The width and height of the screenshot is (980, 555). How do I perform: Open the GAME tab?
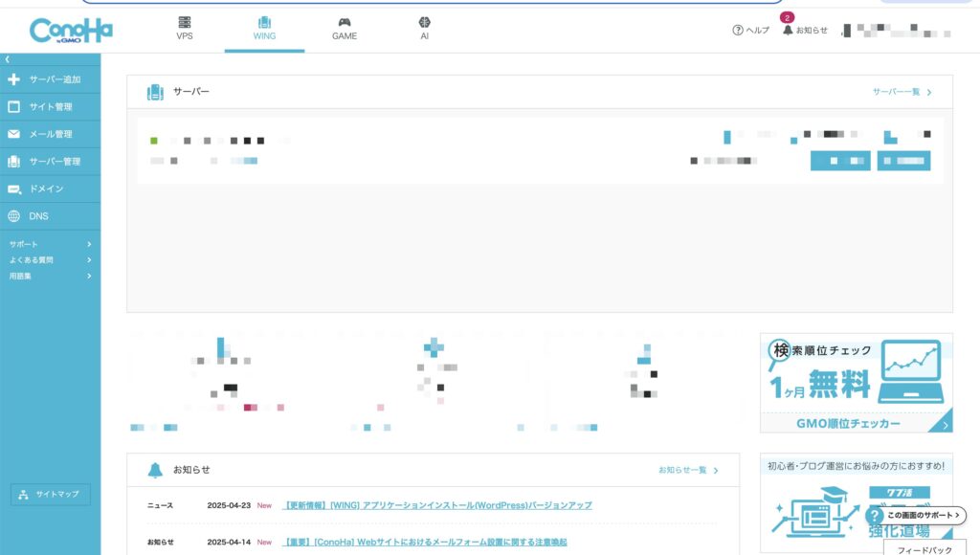(x=345, y=29)
